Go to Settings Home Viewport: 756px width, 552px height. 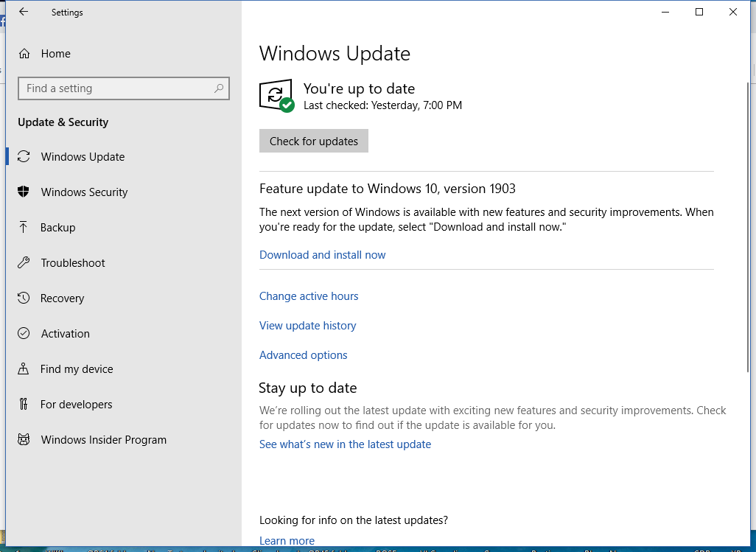coord(124,54)
